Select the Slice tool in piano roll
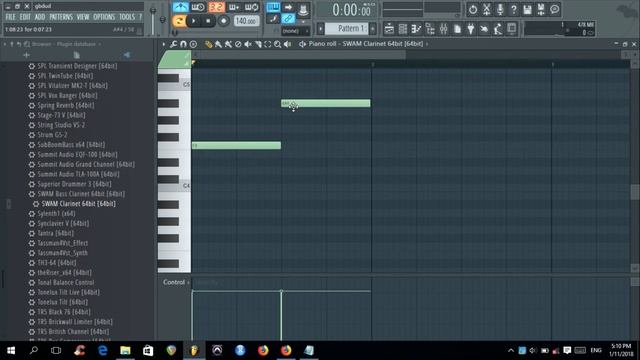The image size is (640, 360). point(258,44)
